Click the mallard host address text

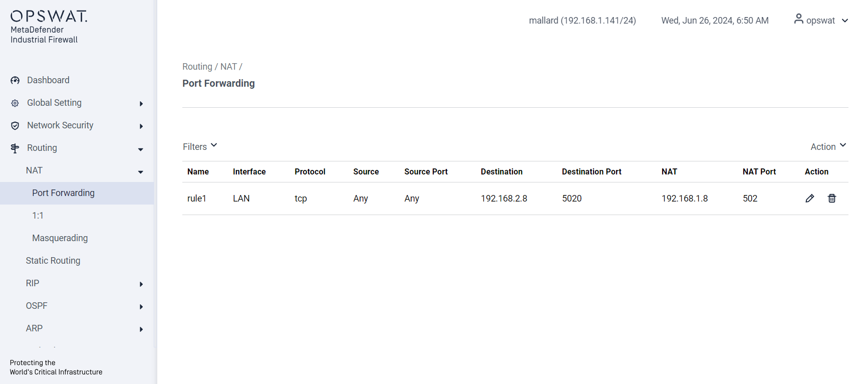(x=583, y=21)
